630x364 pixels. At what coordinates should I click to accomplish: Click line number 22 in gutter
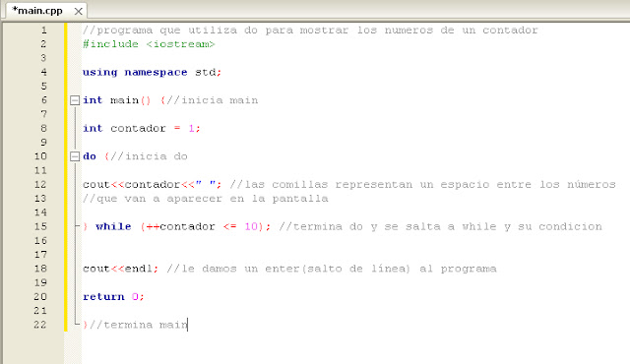coord(40,325)
